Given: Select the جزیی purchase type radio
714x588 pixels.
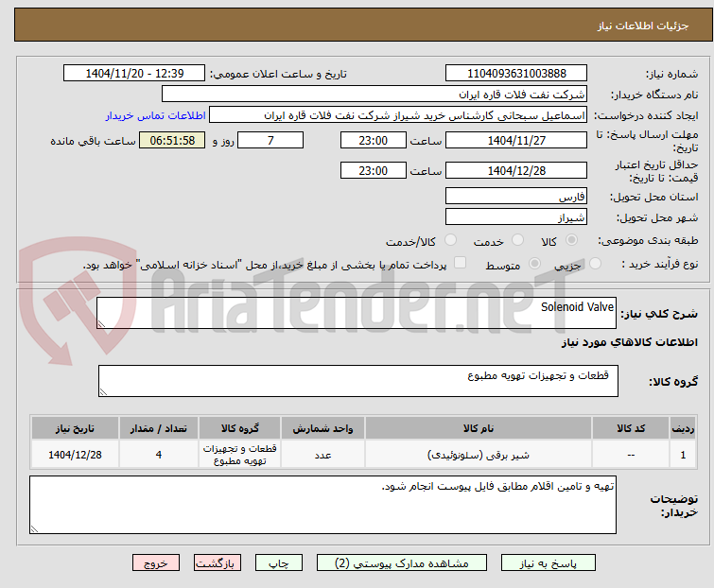Looking at the screenshot, I should [595, 264].
